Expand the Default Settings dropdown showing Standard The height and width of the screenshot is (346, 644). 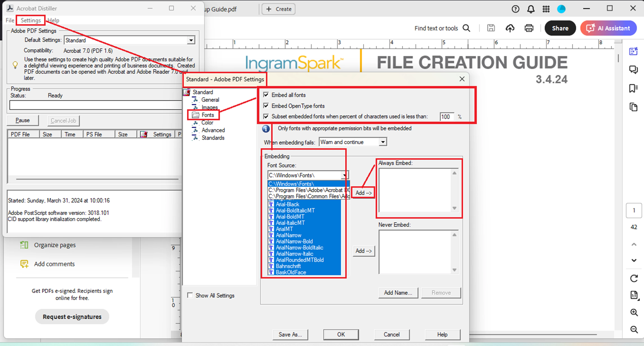click(x=191, y=40)
